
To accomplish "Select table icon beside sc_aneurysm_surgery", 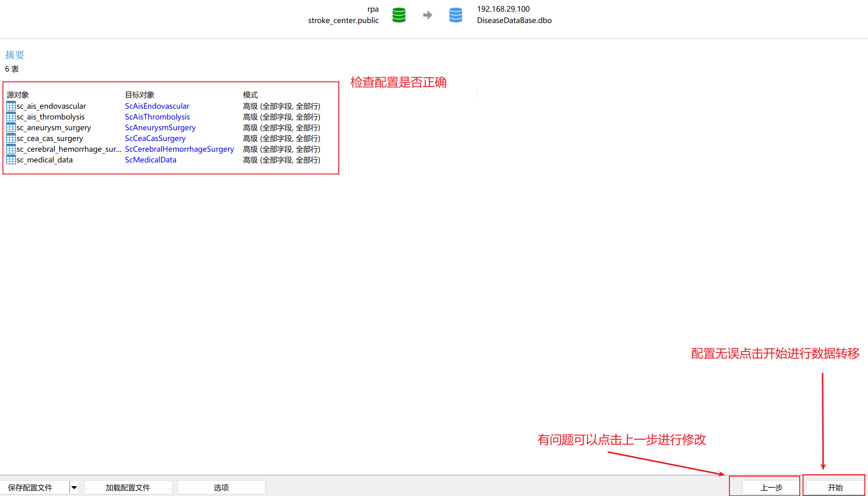I will [11, 127].
